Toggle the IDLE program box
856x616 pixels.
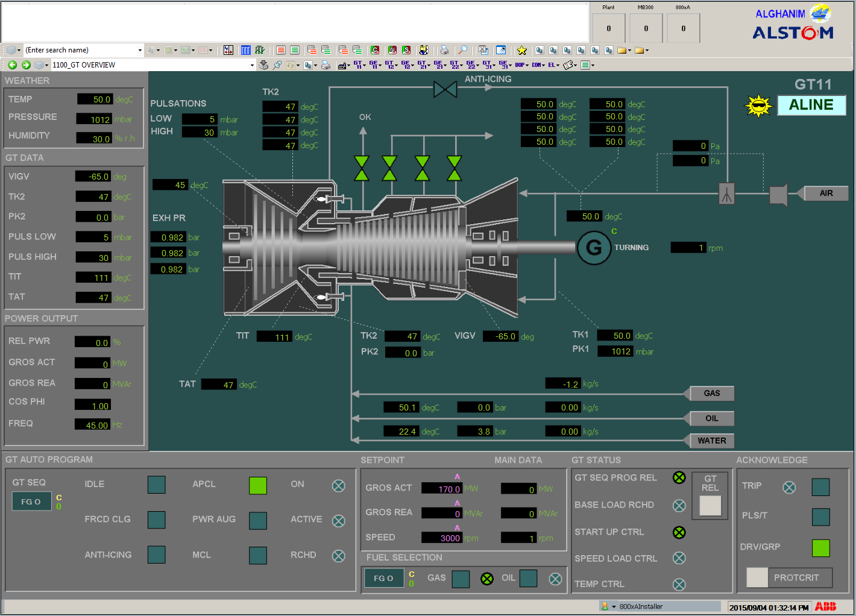157,485
